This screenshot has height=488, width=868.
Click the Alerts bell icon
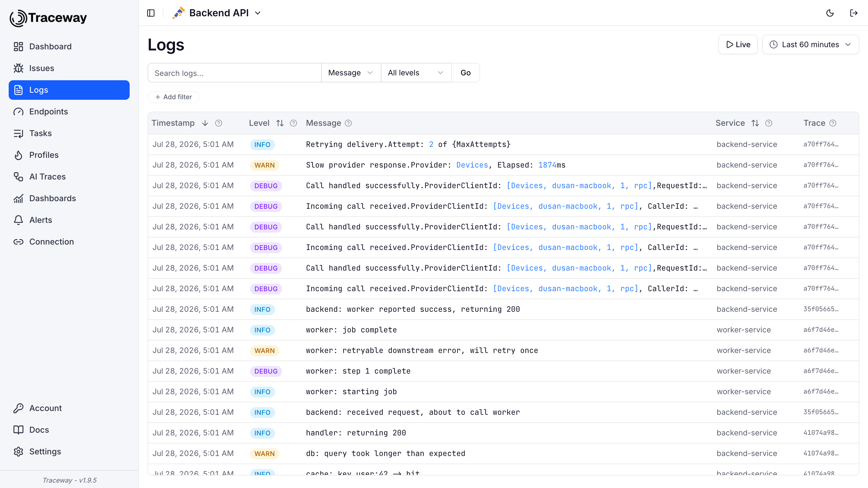18,220
